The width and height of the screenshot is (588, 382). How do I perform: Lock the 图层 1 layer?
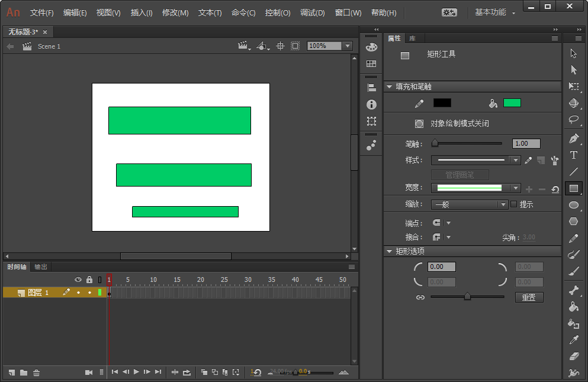click(89, 292)
